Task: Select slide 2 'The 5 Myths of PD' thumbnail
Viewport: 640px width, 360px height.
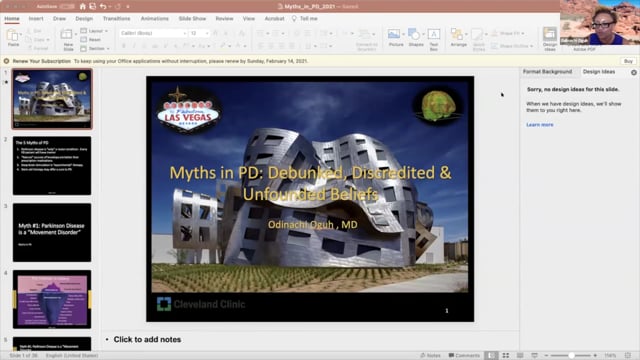Action: pos(52,166)
